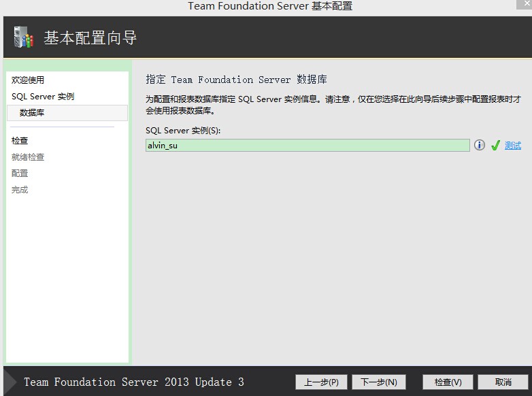The width and height of the screenshot is (532, 396).
Task: Click the SQL Server 实例(S): label
Action: point(183,131)
